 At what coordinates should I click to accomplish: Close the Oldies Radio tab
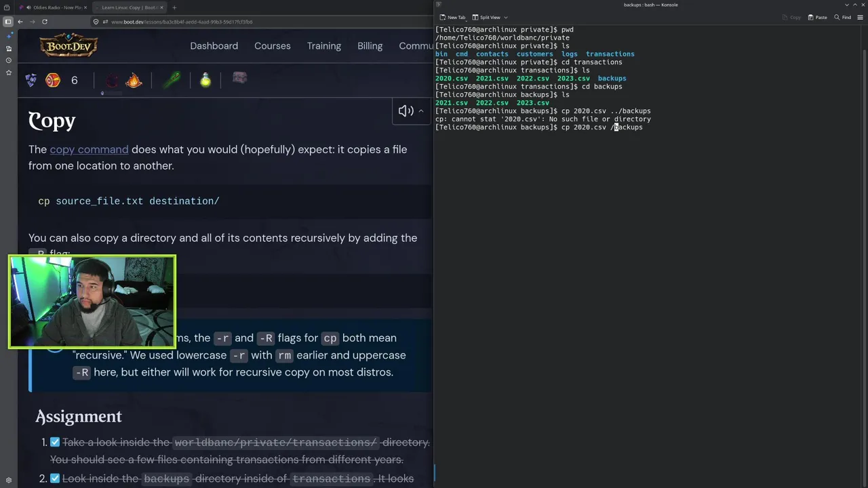coord(85,7)
